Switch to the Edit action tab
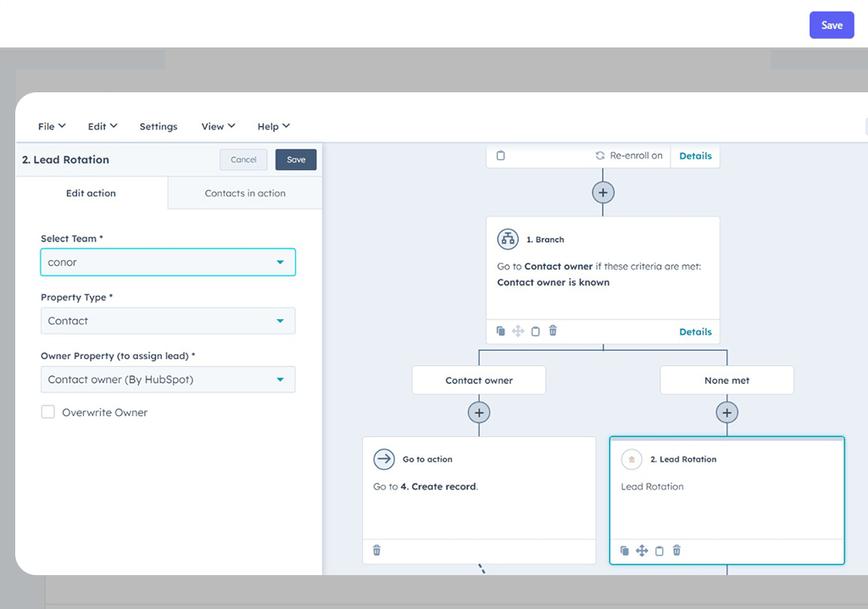Screen dimensions: 868x609 pyautogui.click(x=92, y=193)
